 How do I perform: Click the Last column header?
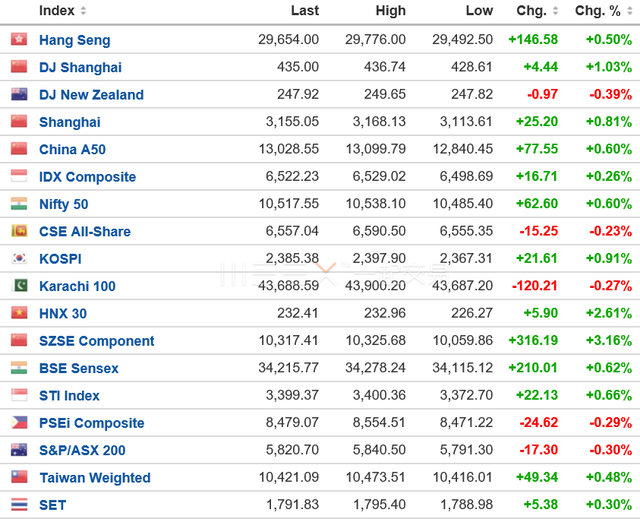pyautogui.click(x=305, y=10)
